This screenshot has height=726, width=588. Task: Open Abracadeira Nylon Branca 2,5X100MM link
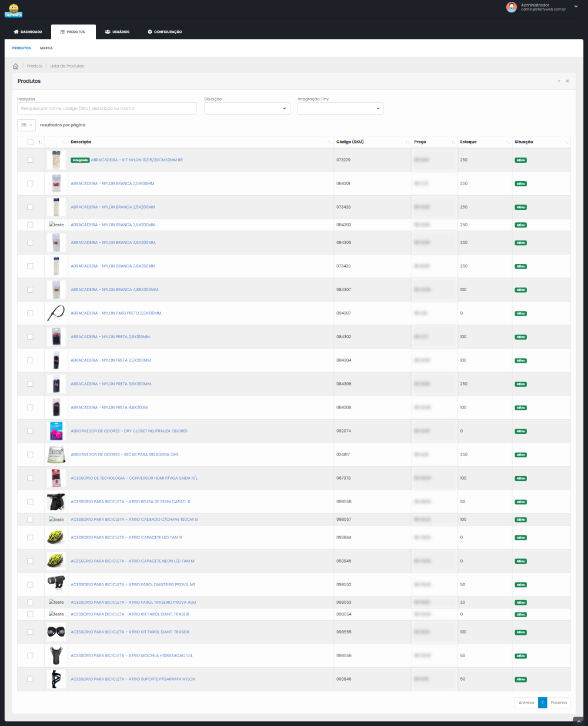pos(113,183)
